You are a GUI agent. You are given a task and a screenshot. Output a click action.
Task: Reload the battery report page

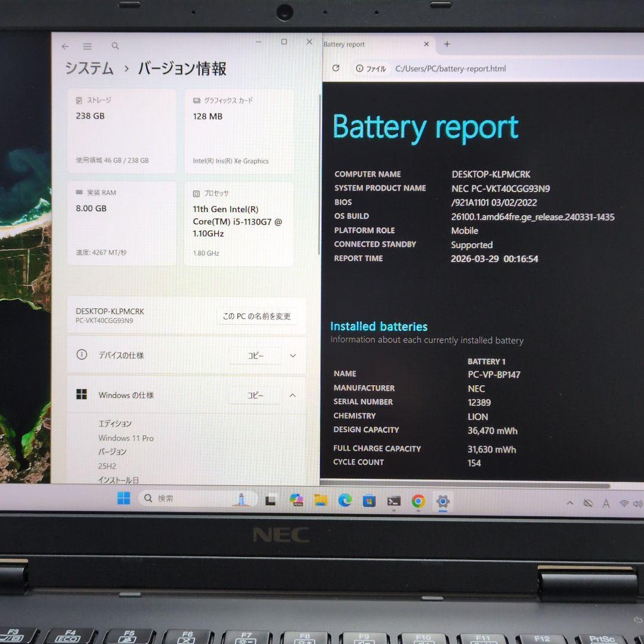pyautogui.click(x=336, y=68)
